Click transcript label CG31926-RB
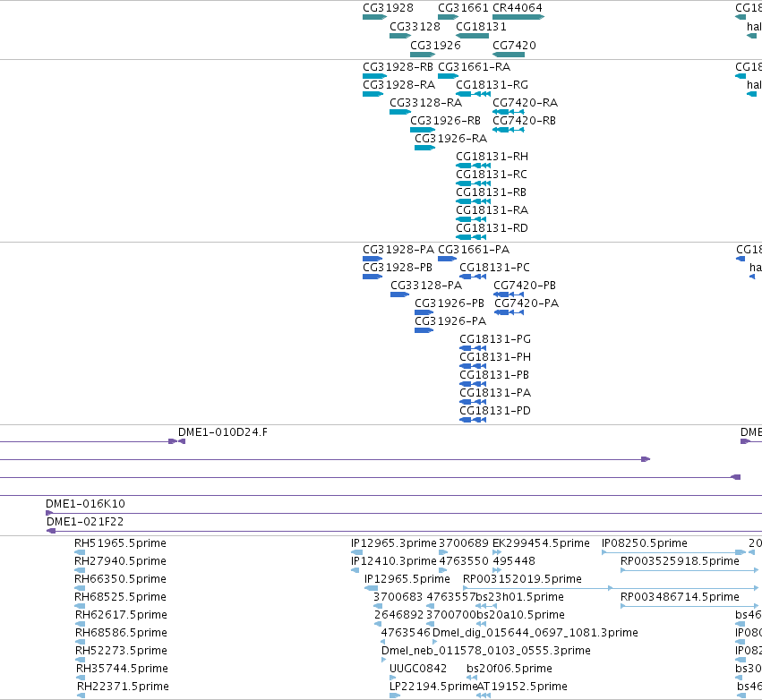The height and width of the screenshot is (700, 762). [446, 121]
